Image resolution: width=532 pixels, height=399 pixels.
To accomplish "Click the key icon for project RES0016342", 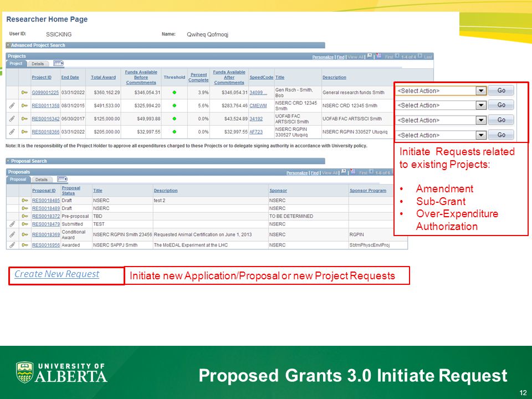I will pos(24,119).
